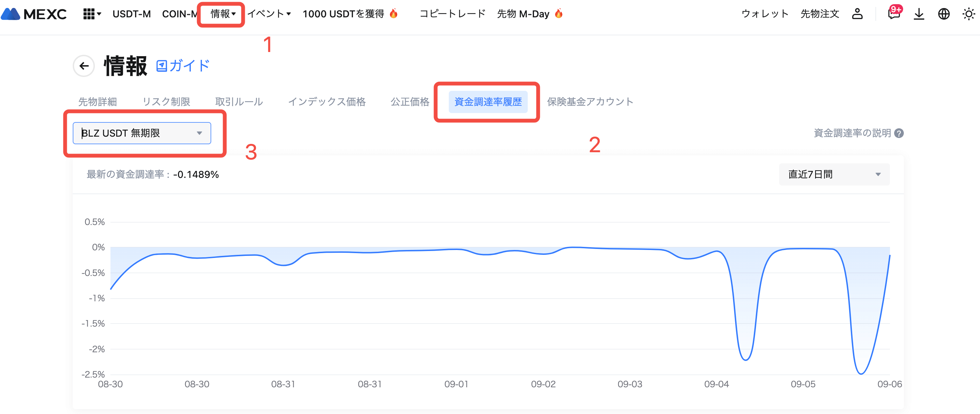Viewport: 980px width, 414px height.
Task: Toggle the light/dark theme sun icon
Action: point(968,14)
